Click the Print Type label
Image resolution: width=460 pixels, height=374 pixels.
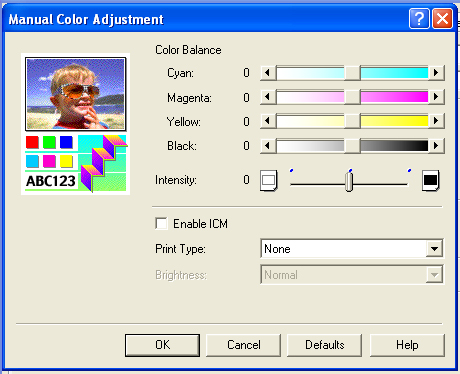pos(180,249)
